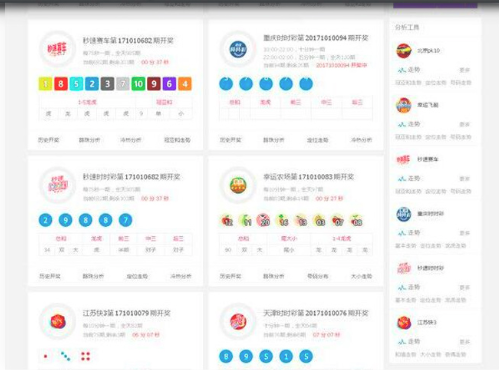Open 路珠分析 in the 秒速赛车 card
The width and height of the screenshot is (499, 370).
(x=89, y=140)
